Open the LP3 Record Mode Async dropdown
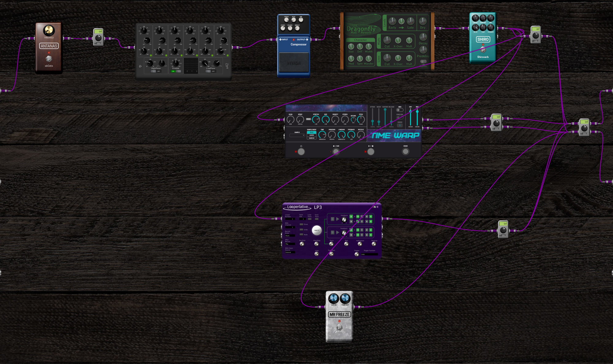The image size is (613, 364). [290, 236]
